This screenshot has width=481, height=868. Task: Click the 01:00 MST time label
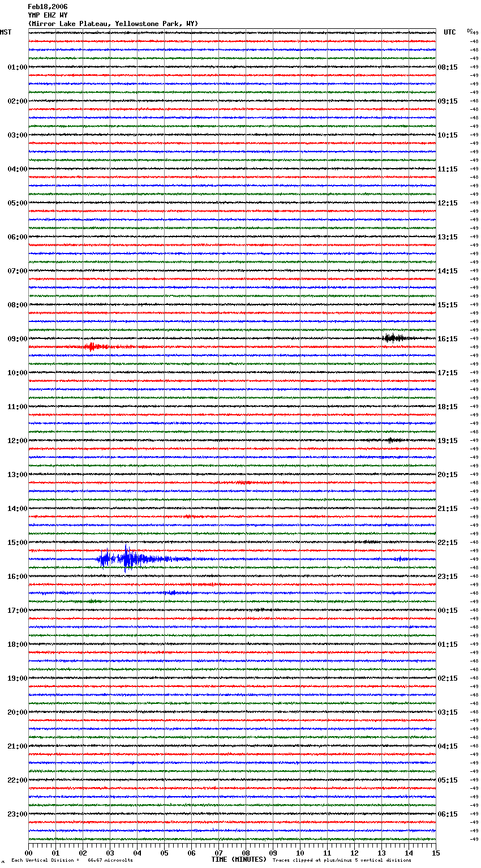17,67
